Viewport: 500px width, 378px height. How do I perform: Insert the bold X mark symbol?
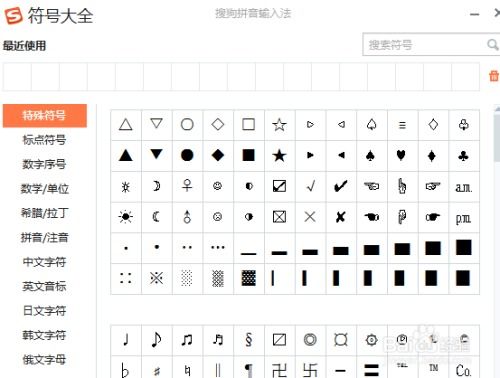click(341, 217)
